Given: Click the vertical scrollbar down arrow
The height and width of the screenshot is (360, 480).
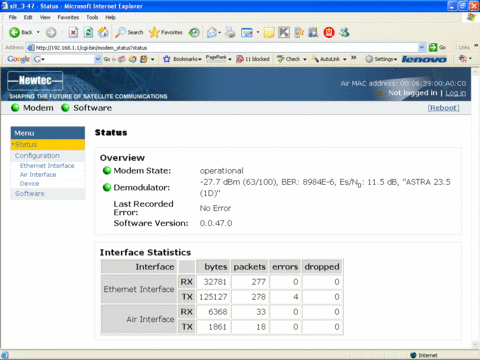Looking at the screenshot, I should 475,345.
